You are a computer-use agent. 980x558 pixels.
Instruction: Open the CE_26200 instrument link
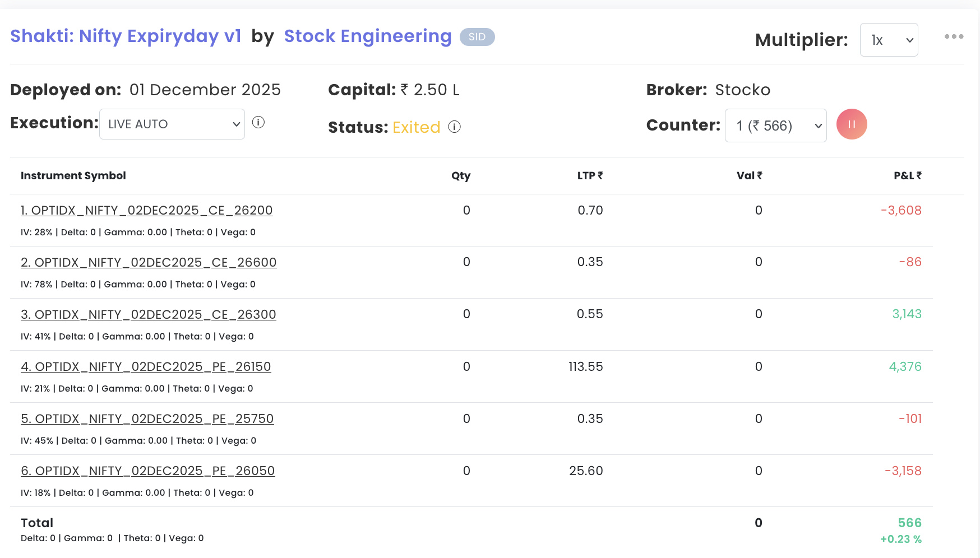pos(147,211)
